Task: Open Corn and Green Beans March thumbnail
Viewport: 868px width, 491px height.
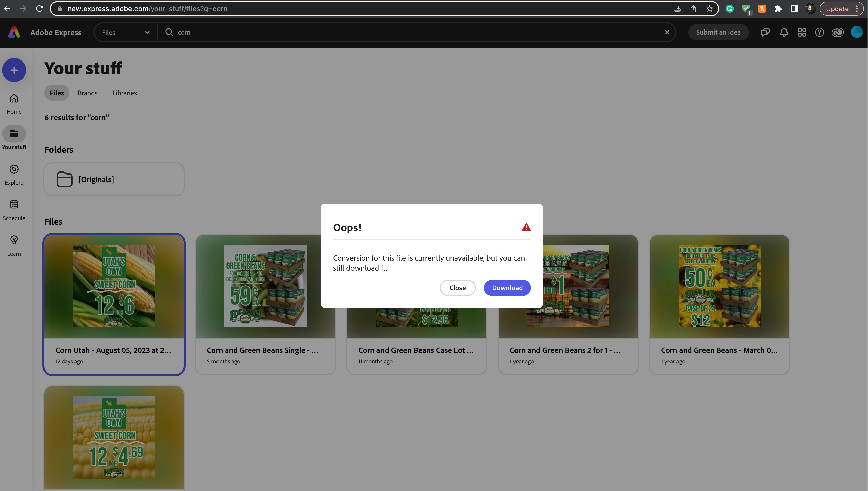Action: 719,286
